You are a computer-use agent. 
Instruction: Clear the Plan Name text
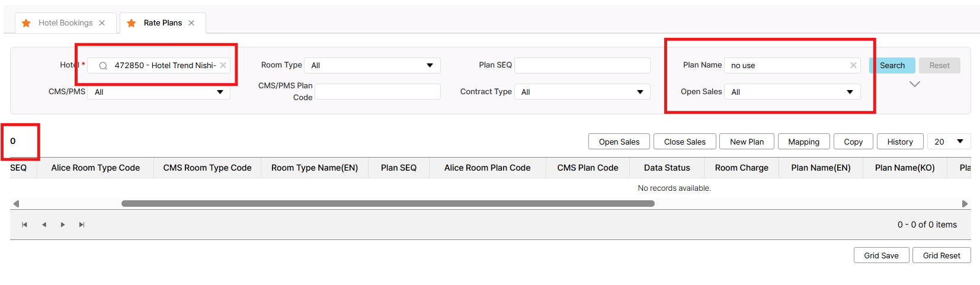pos(853,65)
